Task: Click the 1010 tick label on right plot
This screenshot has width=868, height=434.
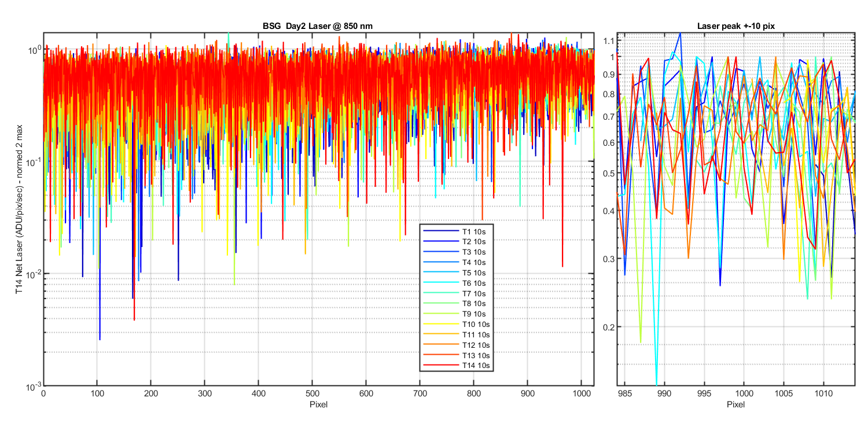Action: pyautogui.click(x=823, y=393)
